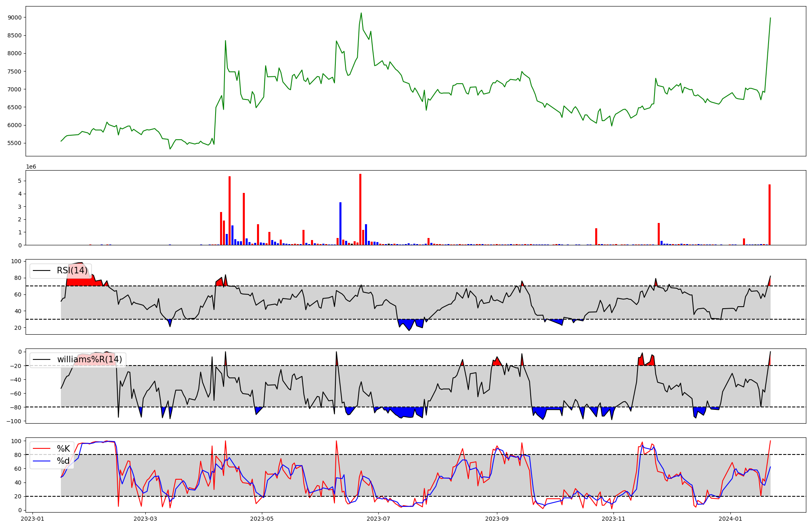Viewport: 812px width, 528px height.
Task: Click the red volume bar in late October
Action: (596, 236)
